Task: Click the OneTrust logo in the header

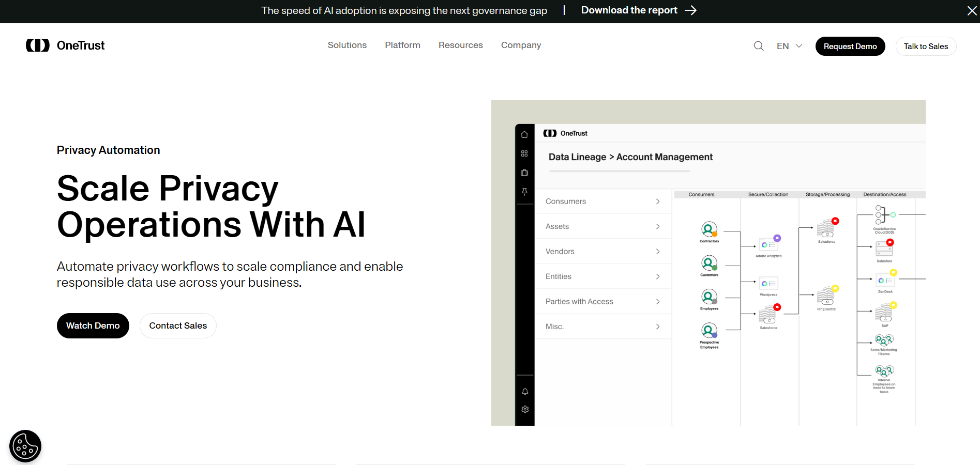Action: pyautogui.click(x=65, y=45)
